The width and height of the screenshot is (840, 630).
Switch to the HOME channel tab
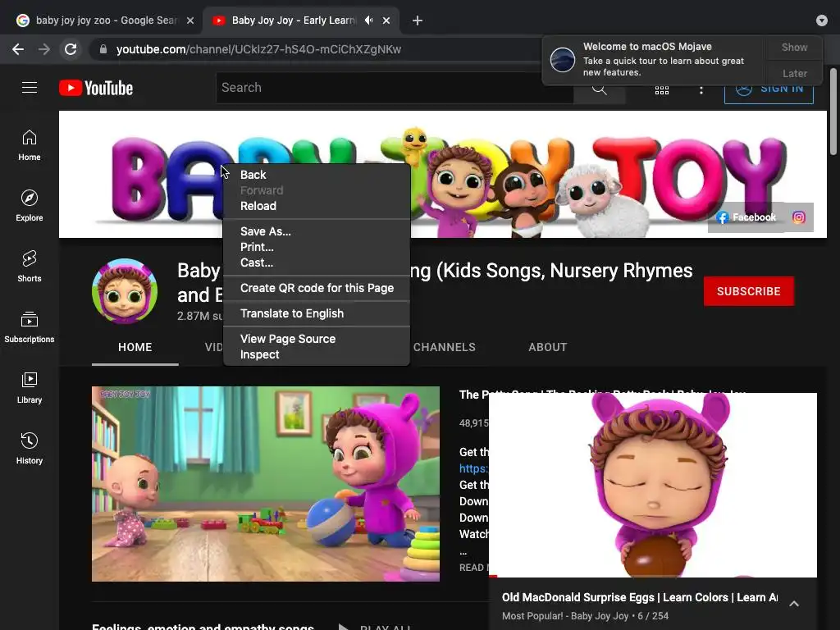click(135, 347)
